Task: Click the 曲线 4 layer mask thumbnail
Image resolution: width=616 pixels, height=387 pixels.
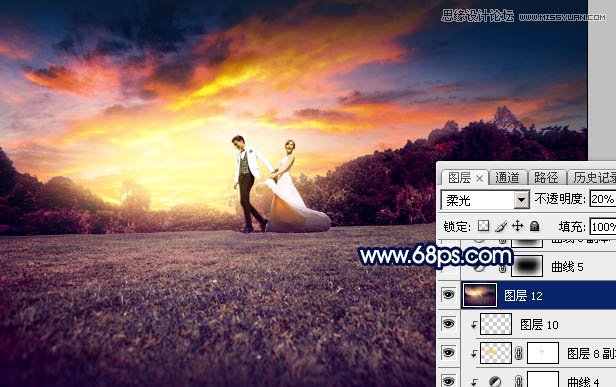Action: pos(543,379)
